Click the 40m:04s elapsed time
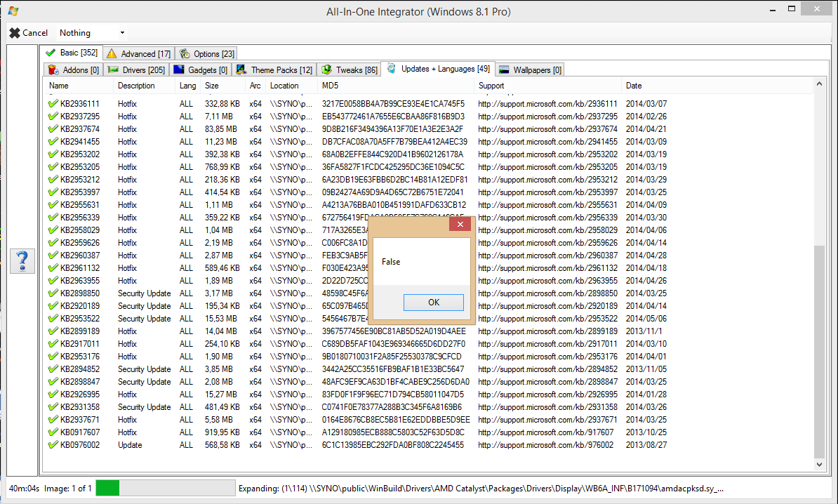Image resolution: width=838 pixels, height=504 pixels. pos(24,489)
